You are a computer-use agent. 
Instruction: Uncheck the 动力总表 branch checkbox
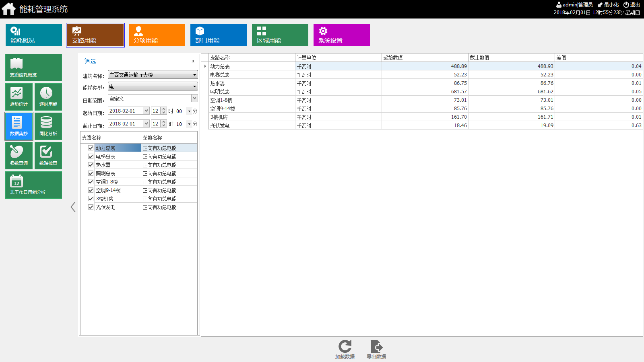tap(91, 148)
